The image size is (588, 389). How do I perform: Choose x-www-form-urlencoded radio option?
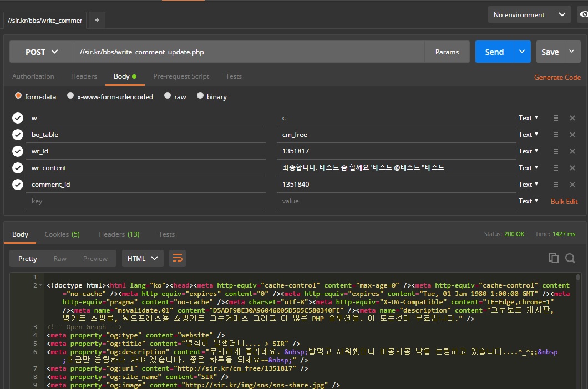point(70,96)
